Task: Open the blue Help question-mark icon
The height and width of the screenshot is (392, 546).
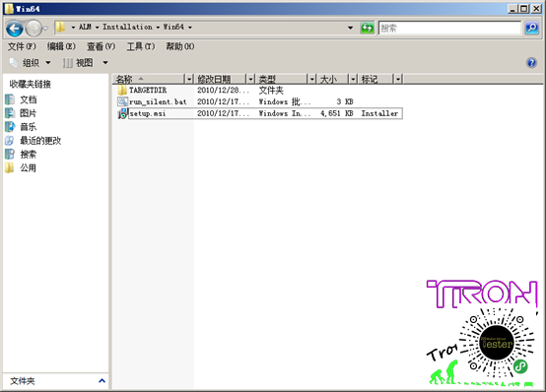Action: 531,63
